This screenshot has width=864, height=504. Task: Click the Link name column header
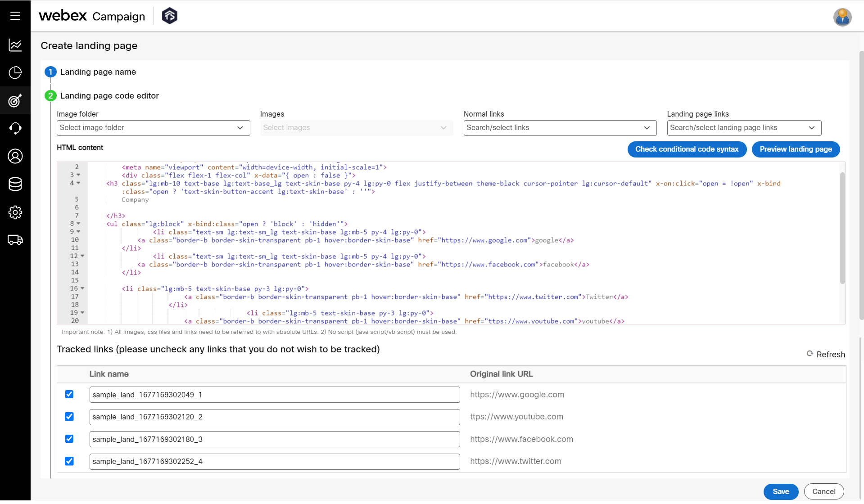click(109, 374)
